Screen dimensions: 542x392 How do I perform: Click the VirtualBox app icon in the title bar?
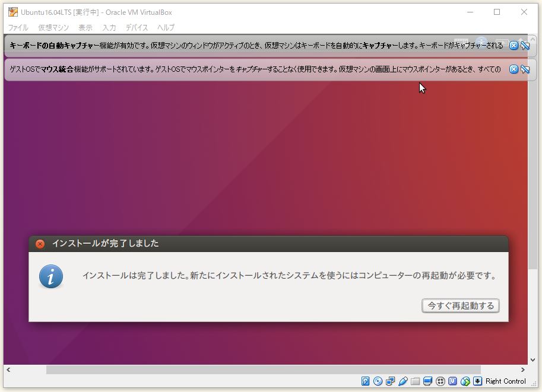tap(13, 12)
